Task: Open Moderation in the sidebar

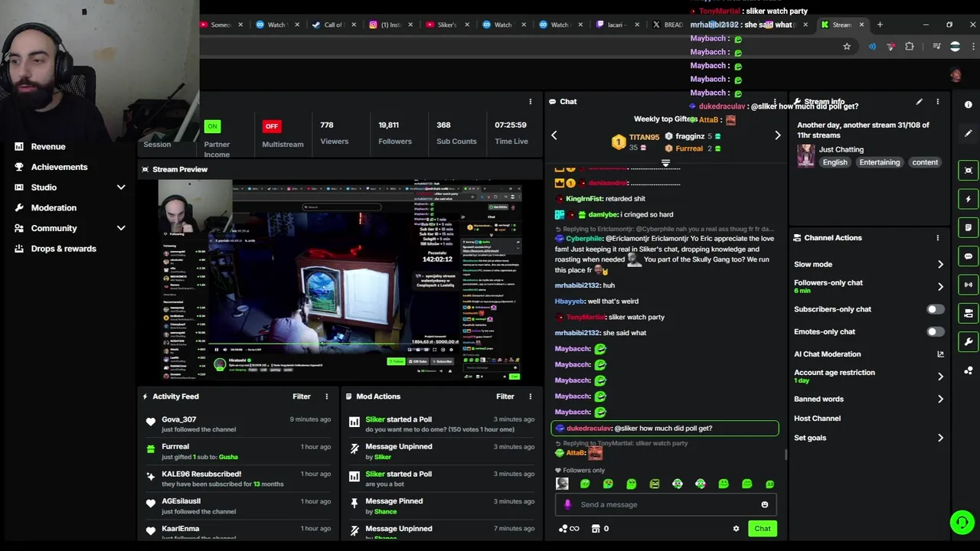Action: (54, 207)
